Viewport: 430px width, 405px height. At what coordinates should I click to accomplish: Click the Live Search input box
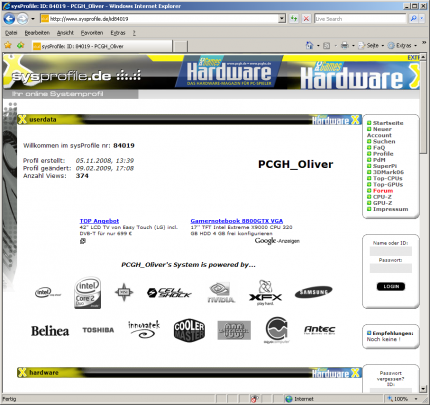tap(360, 19)
